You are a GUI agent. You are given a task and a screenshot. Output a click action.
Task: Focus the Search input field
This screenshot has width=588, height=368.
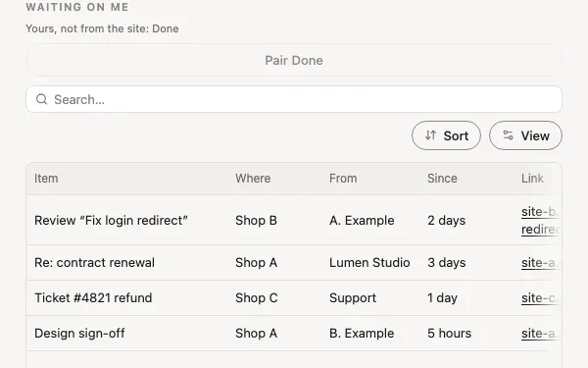point(294,99)
